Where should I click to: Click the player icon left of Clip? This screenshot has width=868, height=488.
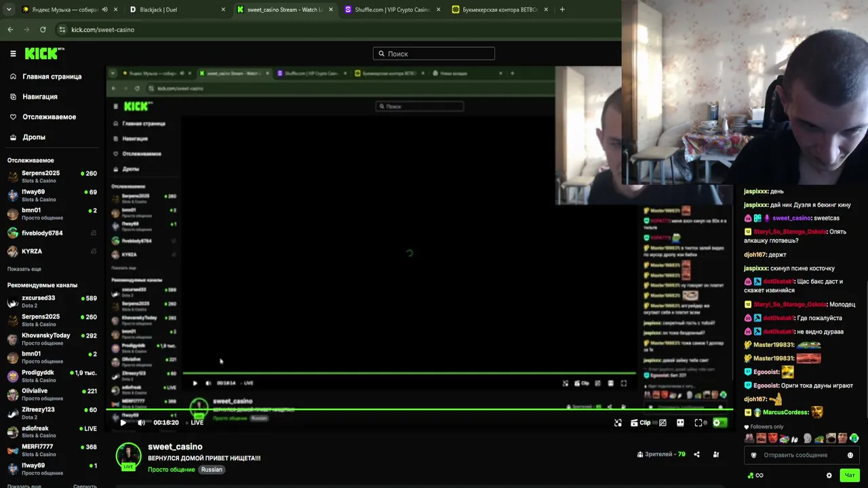point(618,423)
